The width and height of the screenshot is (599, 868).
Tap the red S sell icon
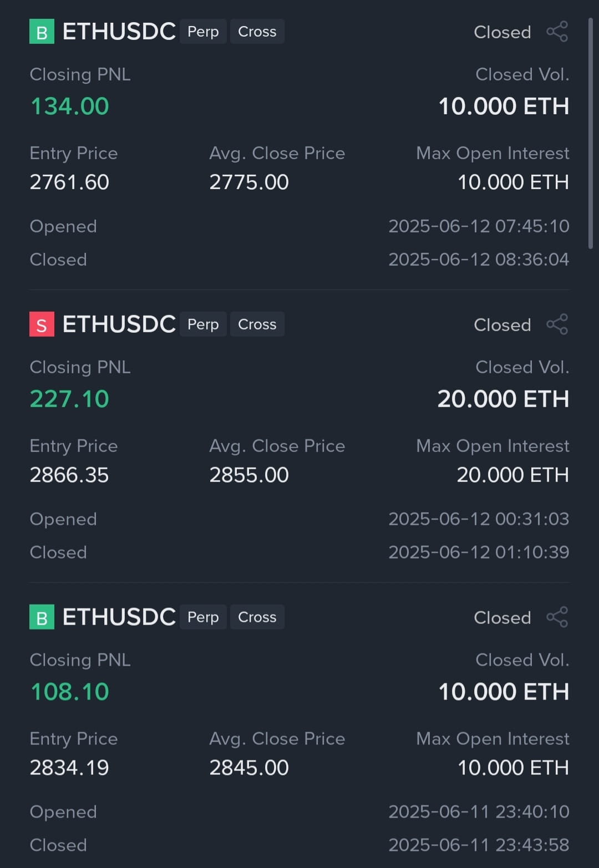(x=42, y=324)
